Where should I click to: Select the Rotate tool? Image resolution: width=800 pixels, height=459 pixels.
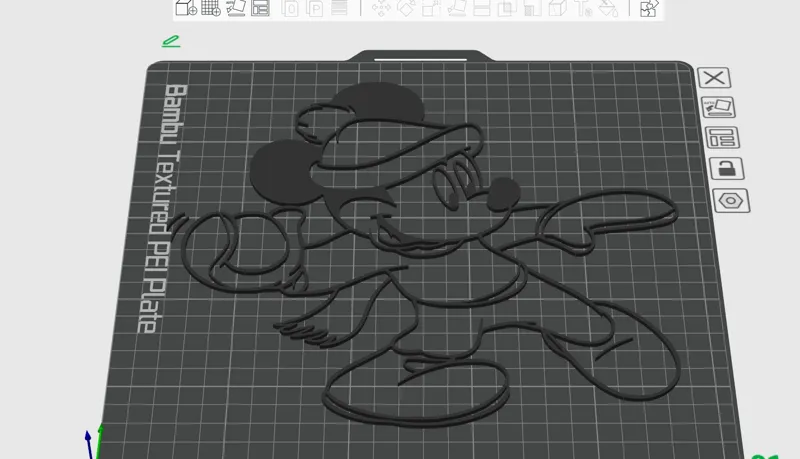(406, 8)
